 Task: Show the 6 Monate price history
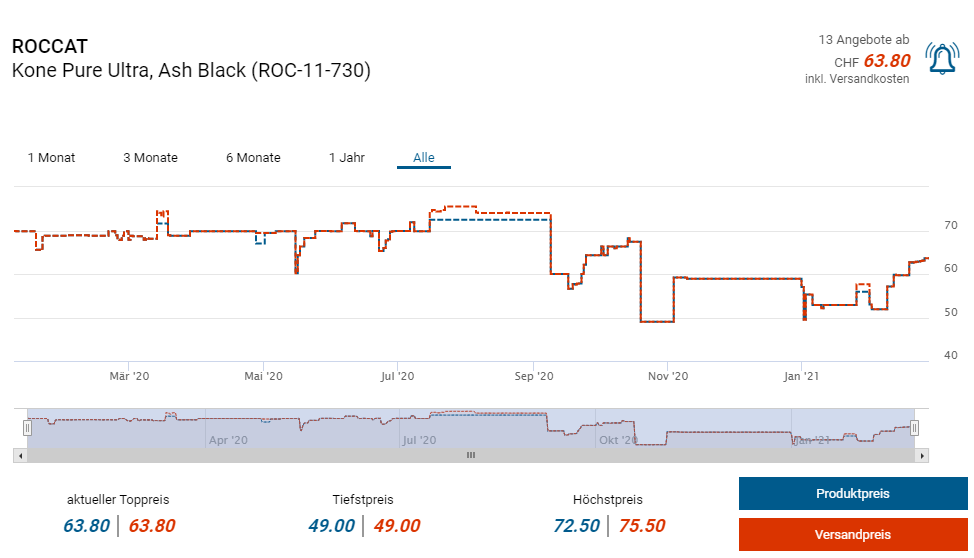(253, 158)
